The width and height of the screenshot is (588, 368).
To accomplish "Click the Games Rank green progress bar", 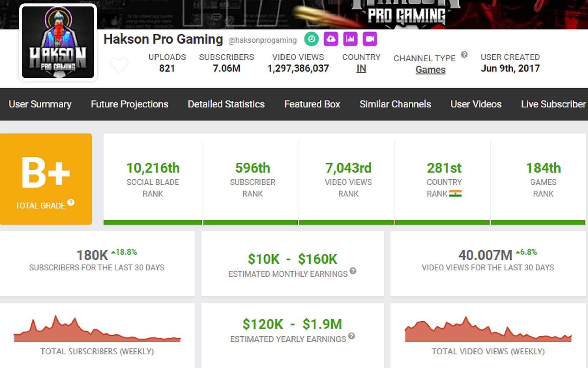I will tap(538, 222).
